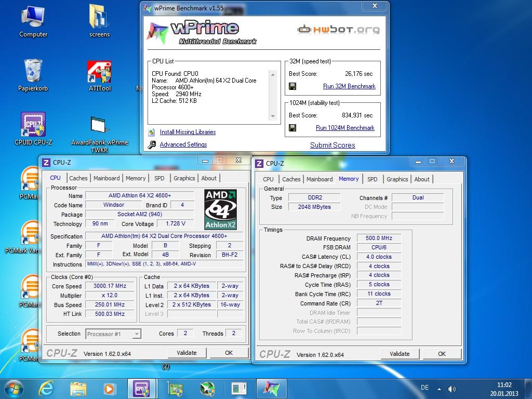Open SPD tab in right CPU-Z window

(x=372, y=179)
